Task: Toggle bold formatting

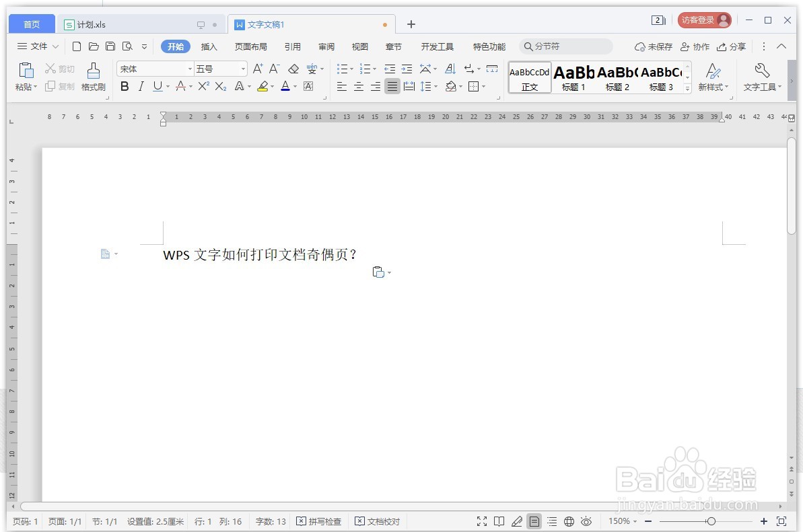Action: (x=125, y=87)
